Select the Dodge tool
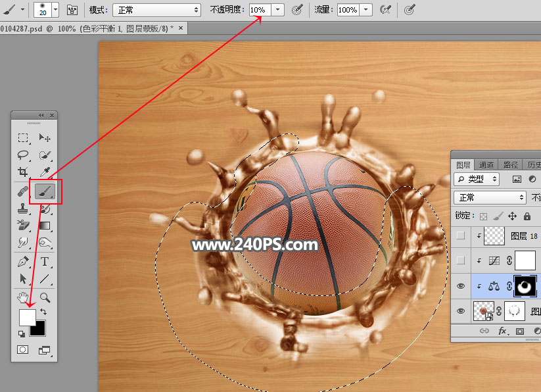 45,242
